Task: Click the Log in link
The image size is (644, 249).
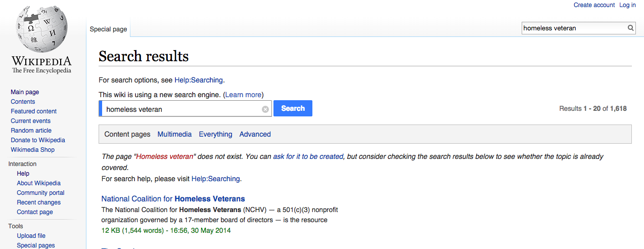Action: pos(627,5)
